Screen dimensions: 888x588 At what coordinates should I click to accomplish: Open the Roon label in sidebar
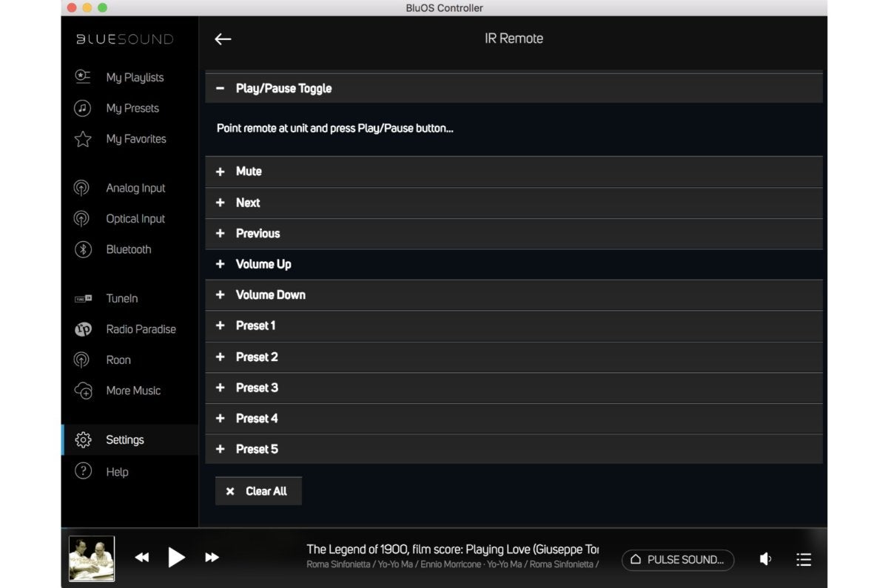click(x=118, y=360)
